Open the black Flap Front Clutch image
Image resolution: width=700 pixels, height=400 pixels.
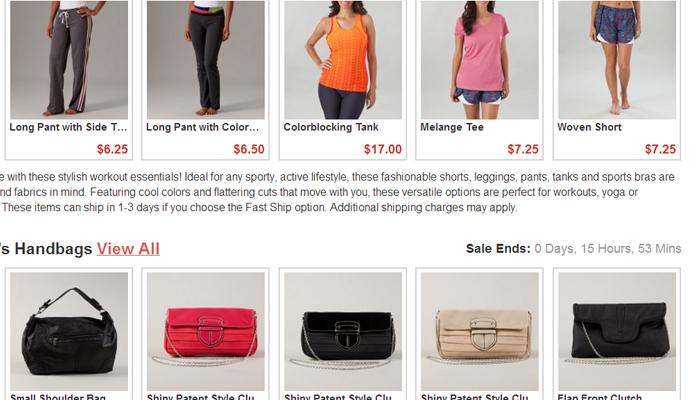[617, 331]
